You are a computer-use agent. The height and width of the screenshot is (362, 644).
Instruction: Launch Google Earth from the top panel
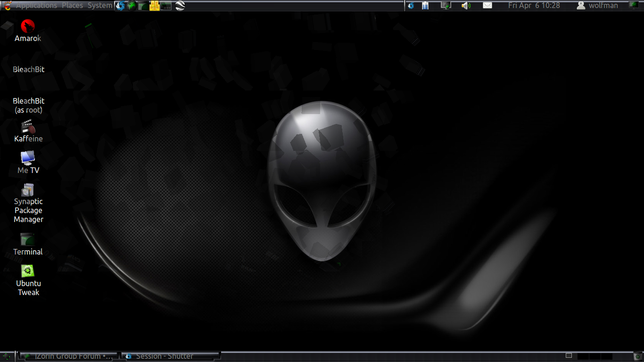pyautogui.click(x=180, y=6)
